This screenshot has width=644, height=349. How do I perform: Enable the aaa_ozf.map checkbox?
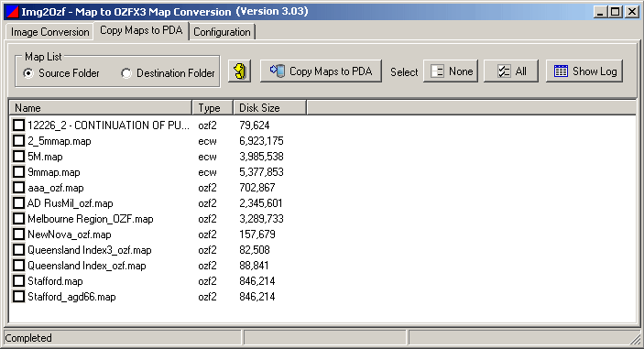coord(18,188)
